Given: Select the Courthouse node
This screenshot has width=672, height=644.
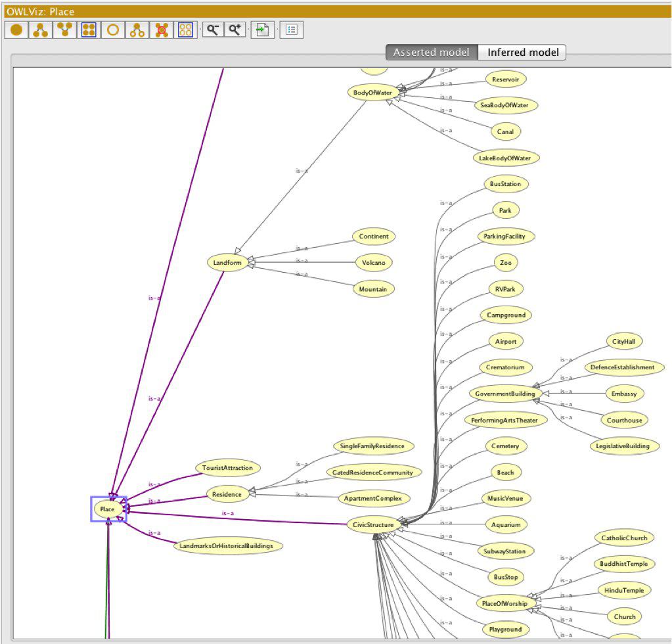Looking at the screenshot, I should pyautogui.click(x=625, y=420).
